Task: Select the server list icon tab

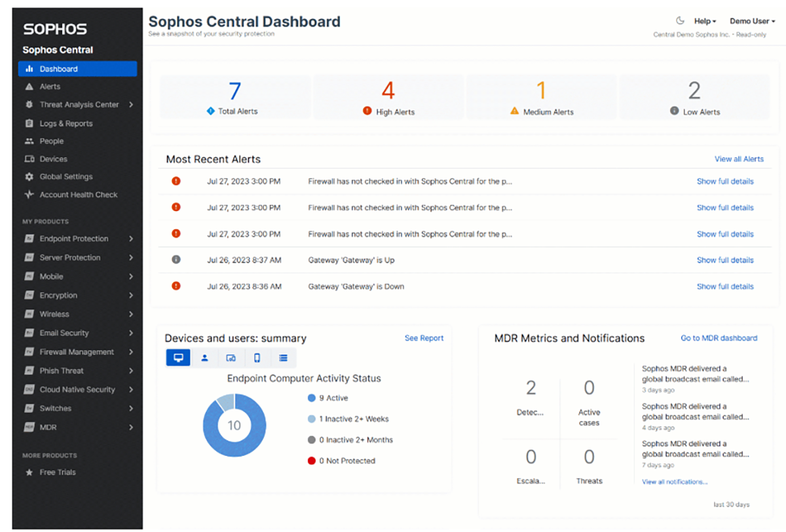Action: [x=283, y=358]
